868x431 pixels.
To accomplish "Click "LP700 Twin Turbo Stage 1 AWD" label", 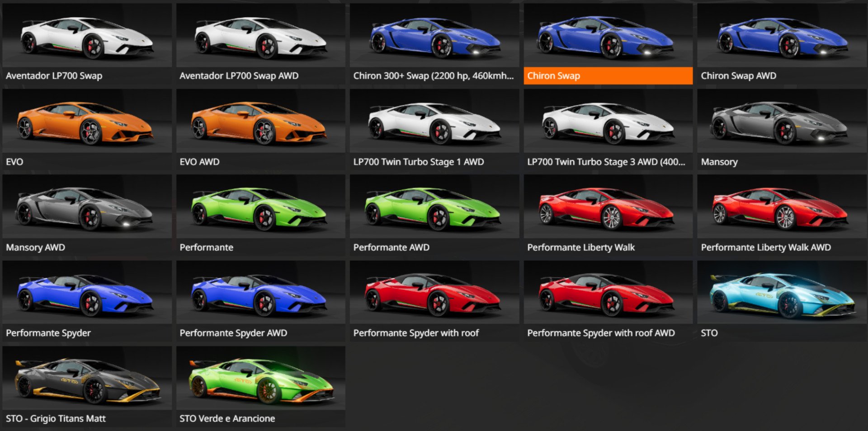I will [x=418, y=162].
